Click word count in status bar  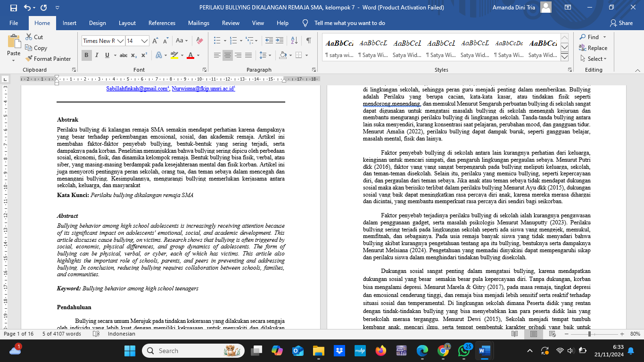(61, 334)
